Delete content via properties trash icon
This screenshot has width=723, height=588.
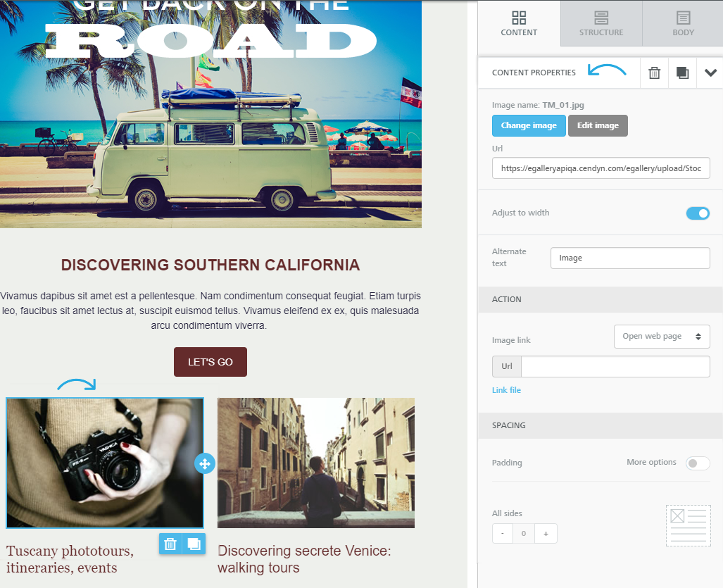tap(654, 73)
